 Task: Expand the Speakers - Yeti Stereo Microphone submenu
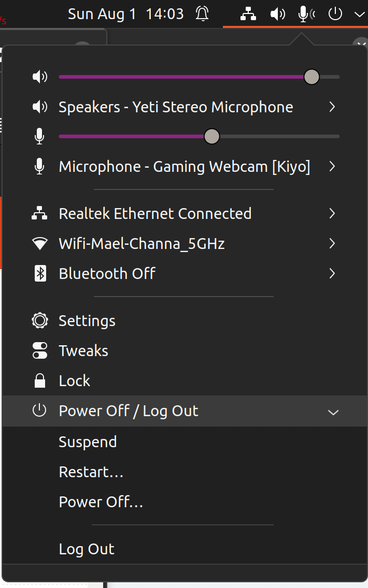coord(332,107)
